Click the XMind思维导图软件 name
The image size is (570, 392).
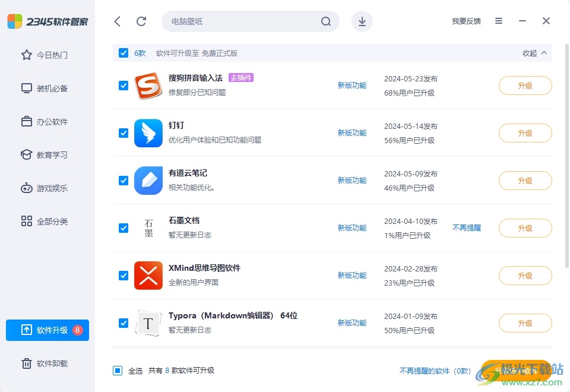coord(204,268)
